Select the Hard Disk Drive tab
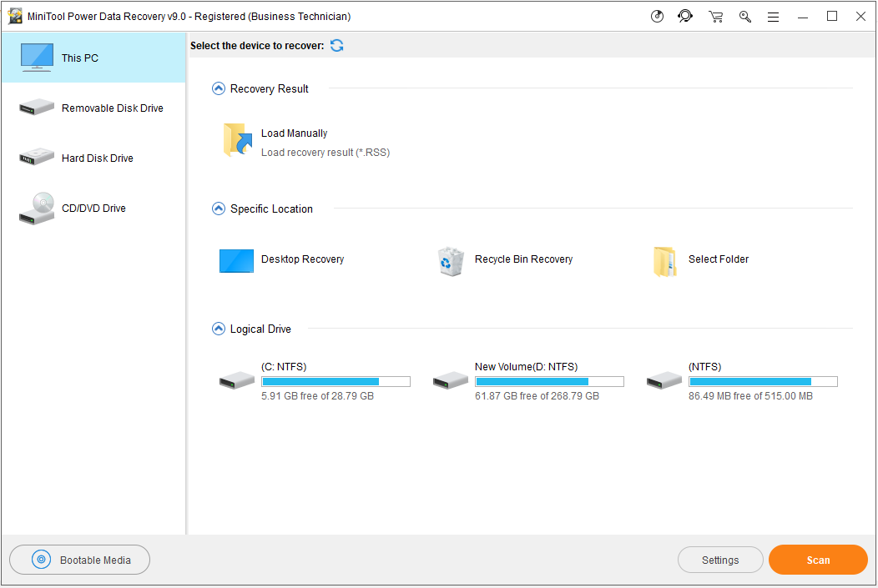Image resolution: width=878 pixels, height=588 pixels. tap(93, 158)
